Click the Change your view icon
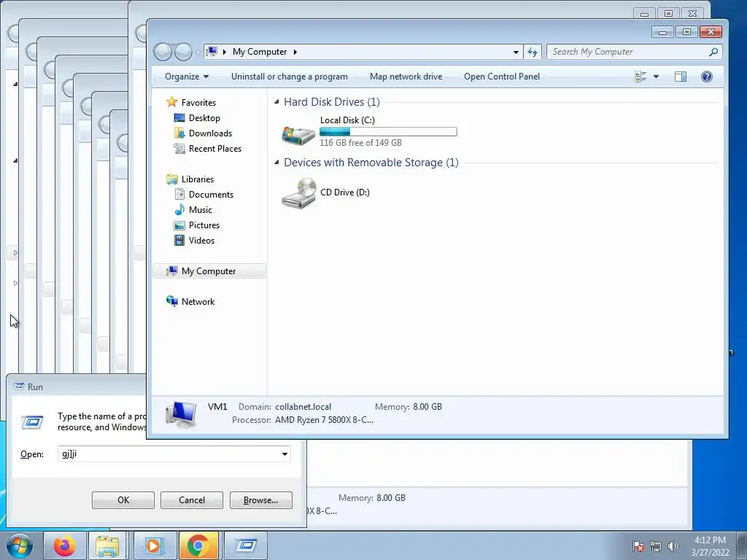The height and width of the screenshot is (560, 747). tap(640, 77)
